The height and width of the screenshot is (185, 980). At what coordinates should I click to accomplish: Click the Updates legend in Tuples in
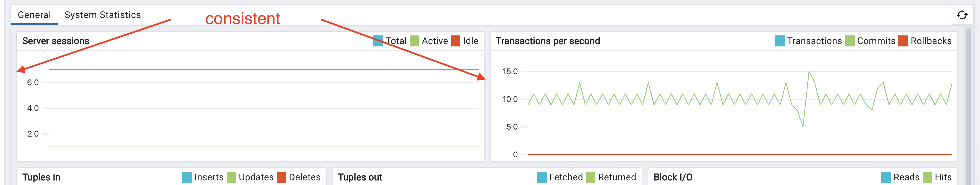pyautogui.click(x=250, y=177)
